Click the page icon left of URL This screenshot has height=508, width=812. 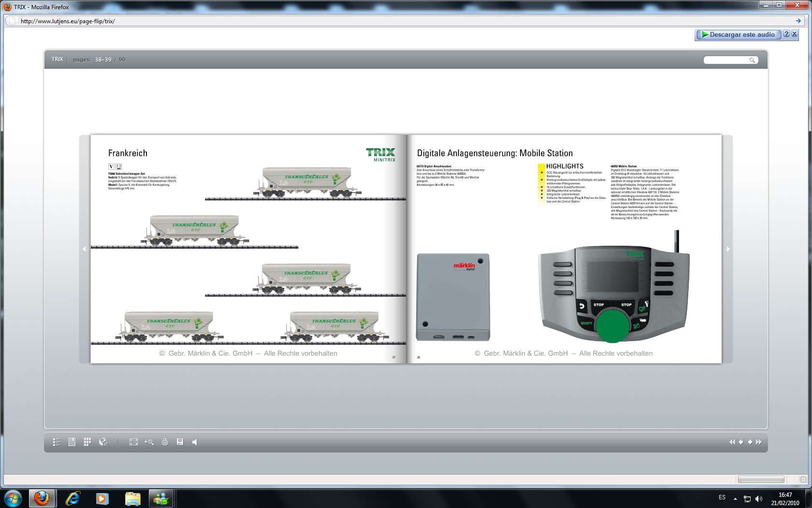13,21
